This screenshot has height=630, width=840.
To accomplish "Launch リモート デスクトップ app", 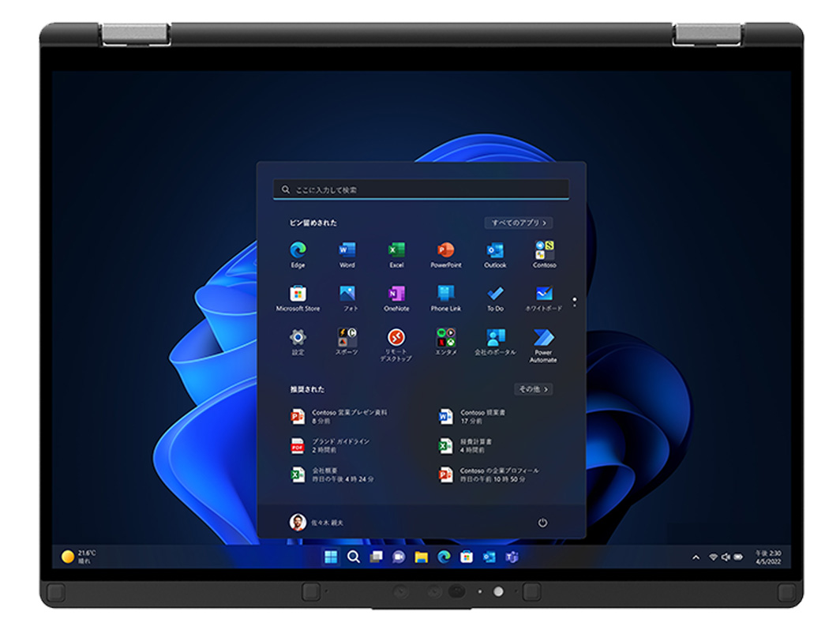I will 396,345.
